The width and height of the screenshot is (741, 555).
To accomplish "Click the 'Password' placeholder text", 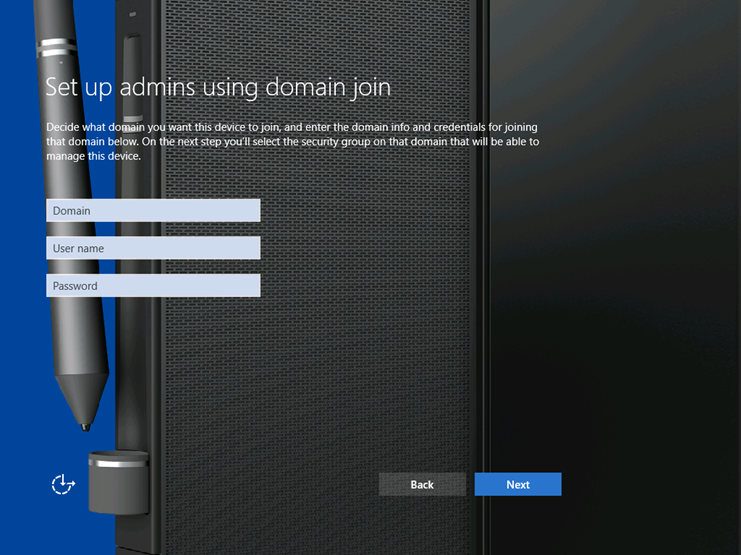I will click(x=76, y=286).
